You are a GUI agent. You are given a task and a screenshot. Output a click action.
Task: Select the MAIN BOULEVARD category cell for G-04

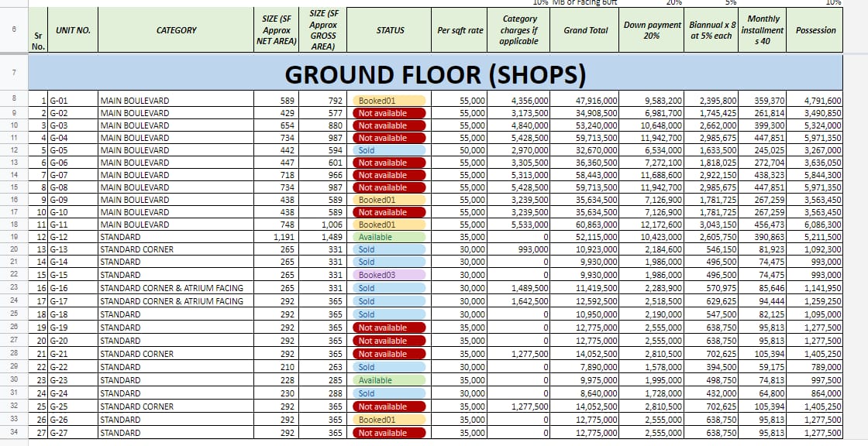(176, 138)
